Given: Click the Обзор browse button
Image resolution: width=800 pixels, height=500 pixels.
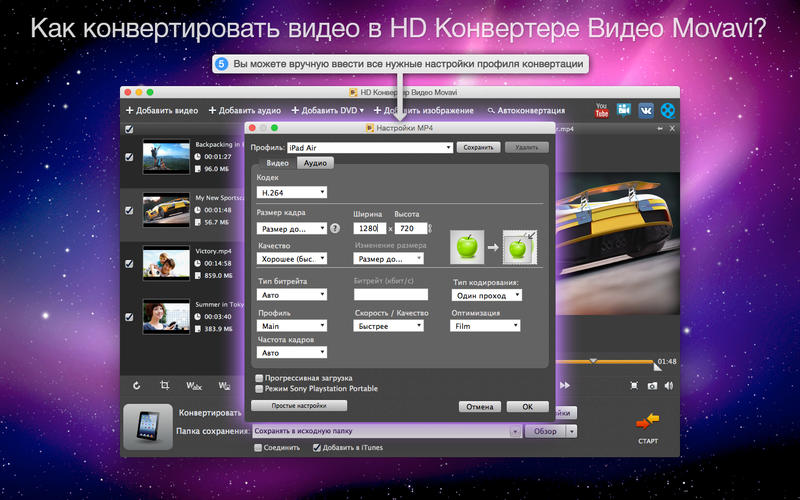Looking at the screenshot, I should coord(545,431).
